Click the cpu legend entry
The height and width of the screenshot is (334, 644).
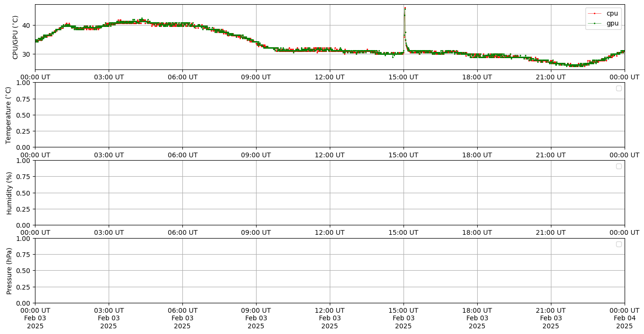[x=603, y=13]
